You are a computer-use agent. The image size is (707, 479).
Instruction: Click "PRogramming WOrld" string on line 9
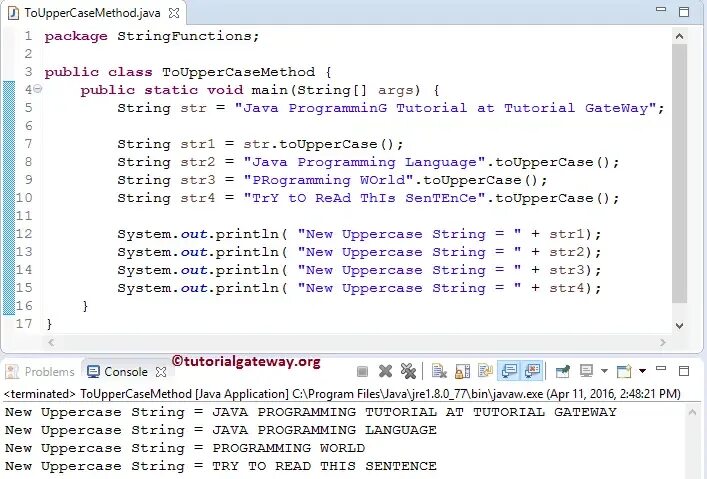click(x=328, y=180)
